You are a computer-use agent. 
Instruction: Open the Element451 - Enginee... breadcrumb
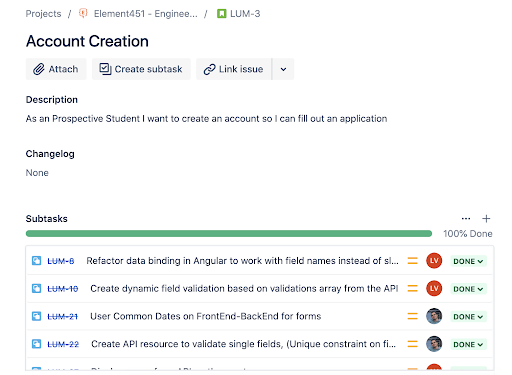point(145,14)
